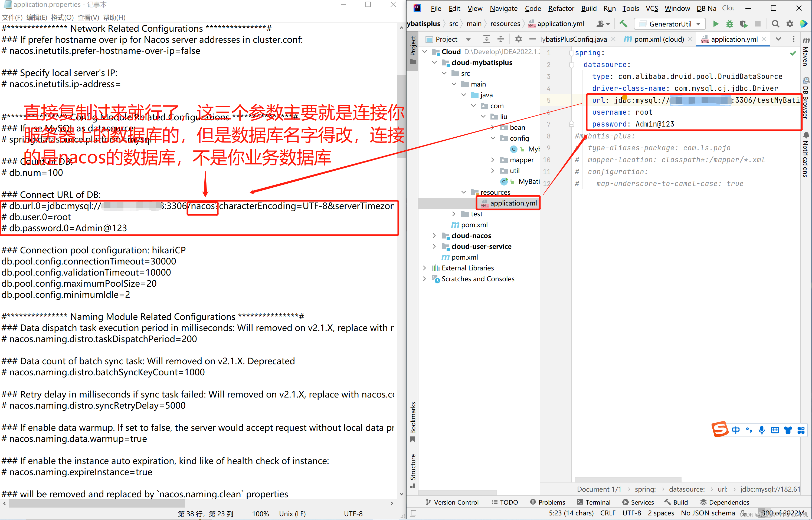Click Expand All icon in Project panel
The image size is (812, 520).
point(486,39)
